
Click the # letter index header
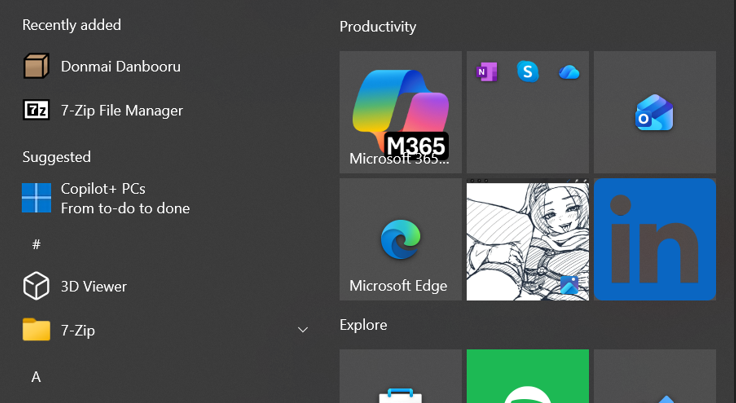point(37,244)
